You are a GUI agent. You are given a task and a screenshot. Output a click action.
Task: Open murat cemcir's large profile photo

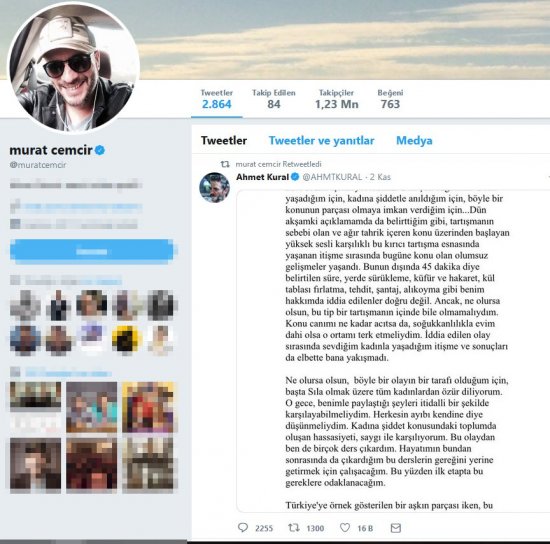[73, 68]
